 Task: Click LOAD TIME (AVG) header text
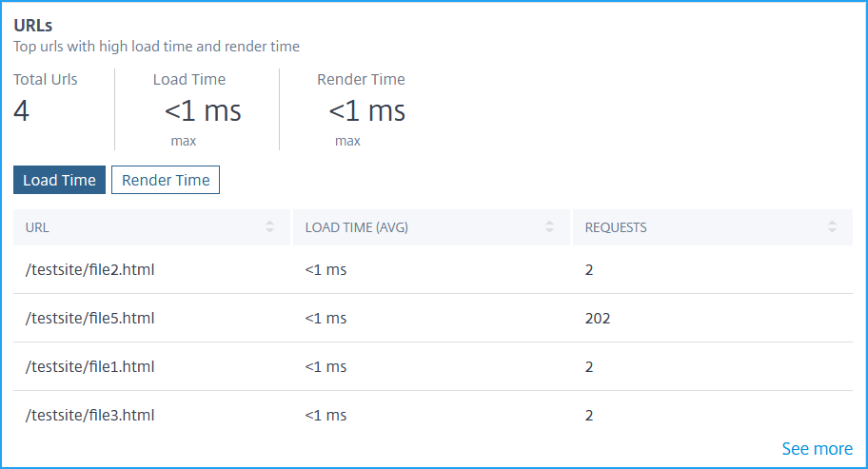(x=357, y=227)
